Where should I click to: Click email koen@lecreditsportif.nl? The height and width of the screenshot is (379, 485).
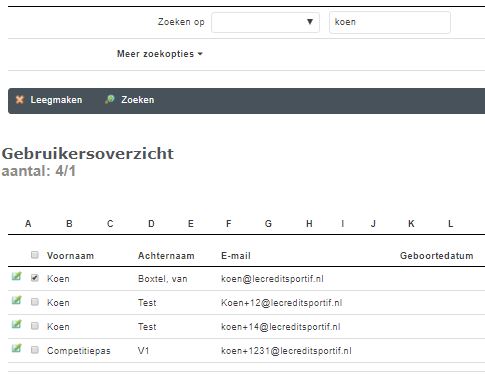tap(272, 279)
